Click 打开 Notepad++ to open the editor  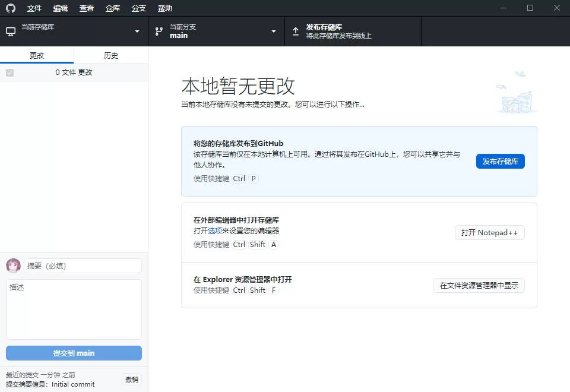click(489, 232)
